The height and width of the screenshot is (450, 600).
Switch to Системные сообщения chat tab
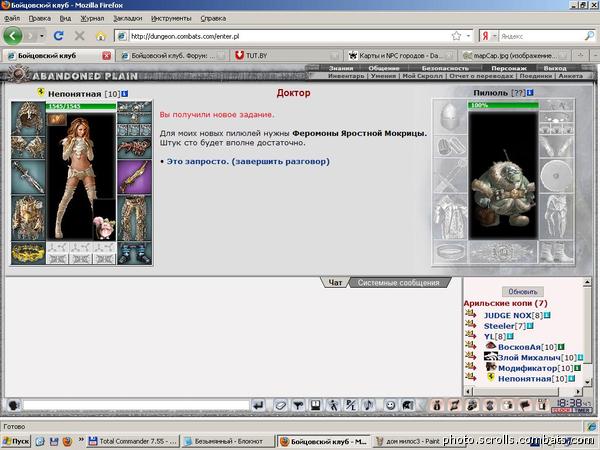(398, 283)
